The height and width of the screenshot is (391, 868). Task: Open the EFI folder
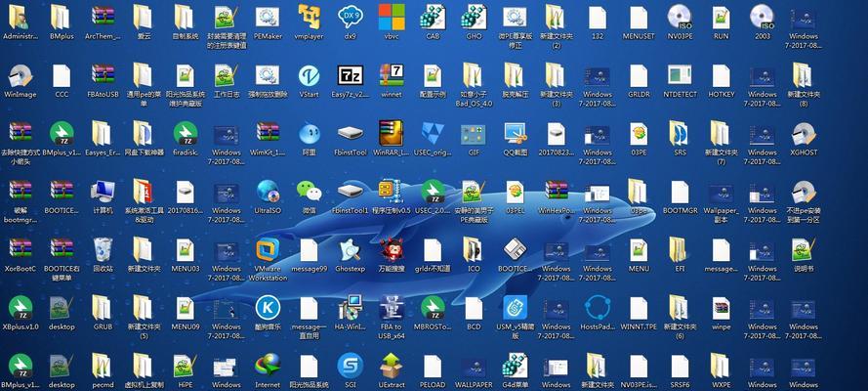pos(680,250)
